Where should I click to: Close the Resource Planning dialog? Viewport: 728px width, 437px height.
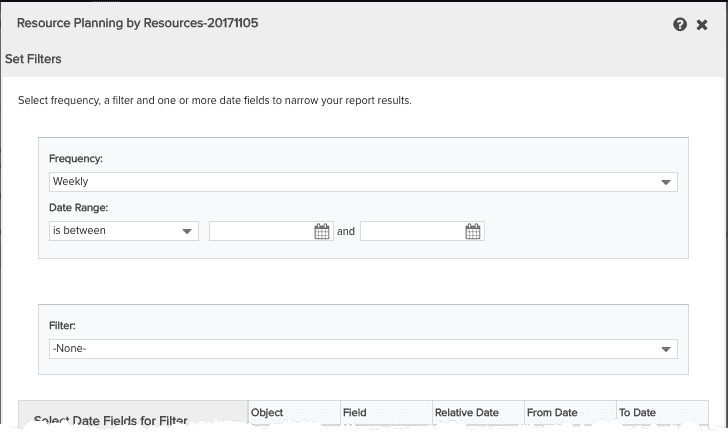point(702,24)
